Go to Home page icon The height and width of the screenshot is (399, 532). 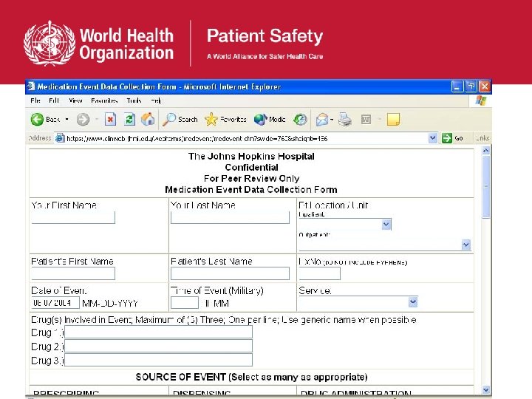point(148,120)
